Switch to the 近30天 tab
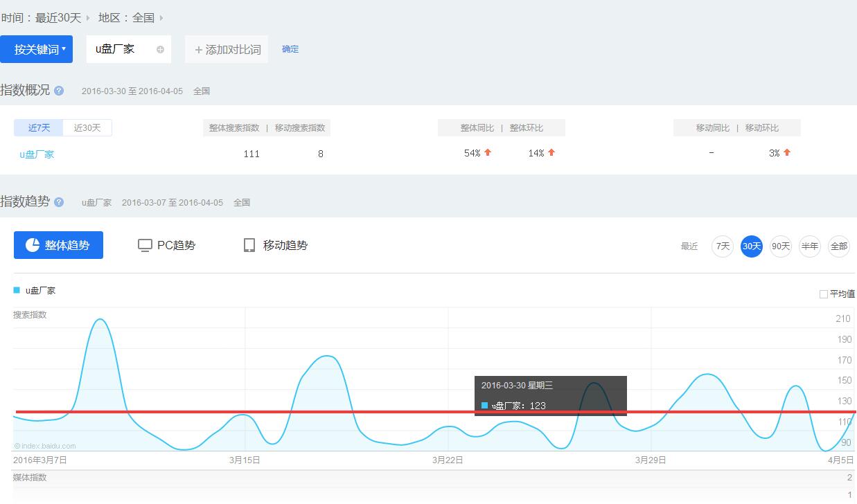Image resolution: width=857 pixels, height=504 pixels. point(87,127)
